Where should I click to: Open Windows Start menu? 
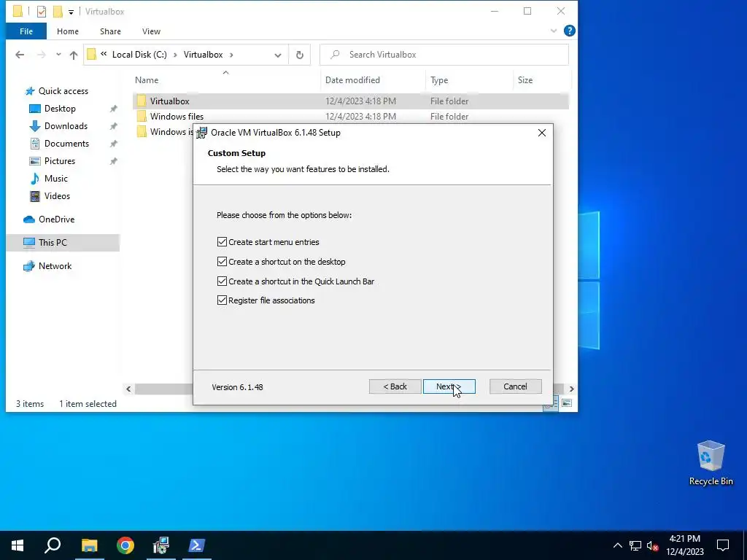pos(18,545)
